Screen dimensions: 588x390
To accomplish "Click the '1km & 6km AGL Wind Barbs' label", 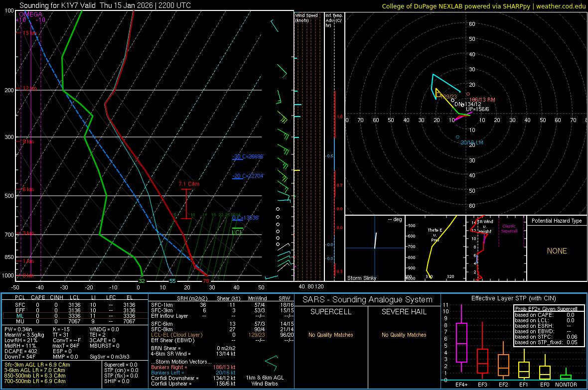I will (265, 381).
